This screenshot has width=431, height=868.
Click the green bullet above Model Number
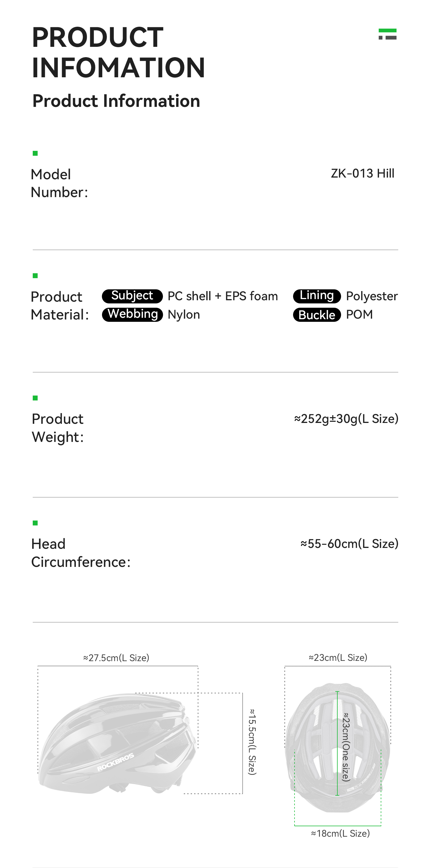click(35, 153)
